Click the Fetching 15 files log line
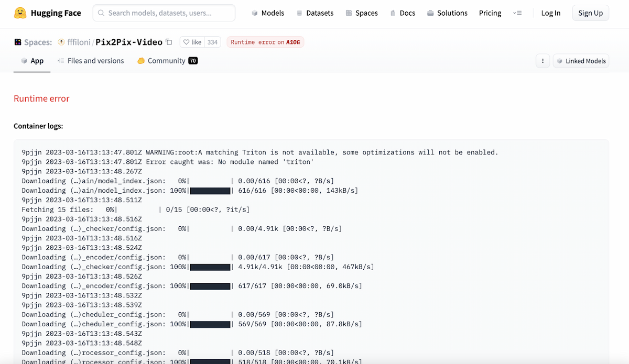 pyautogui.click(x=136, y=209)
